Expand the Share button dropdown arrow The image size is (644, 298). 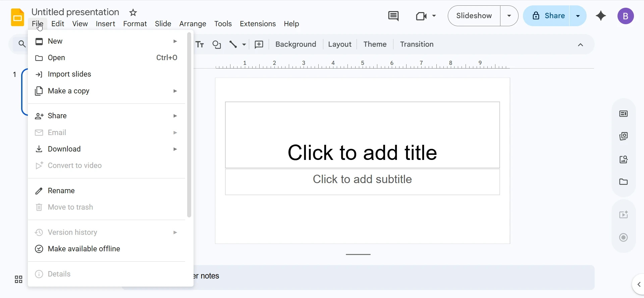pyautogui.click(x=578, y=16)
